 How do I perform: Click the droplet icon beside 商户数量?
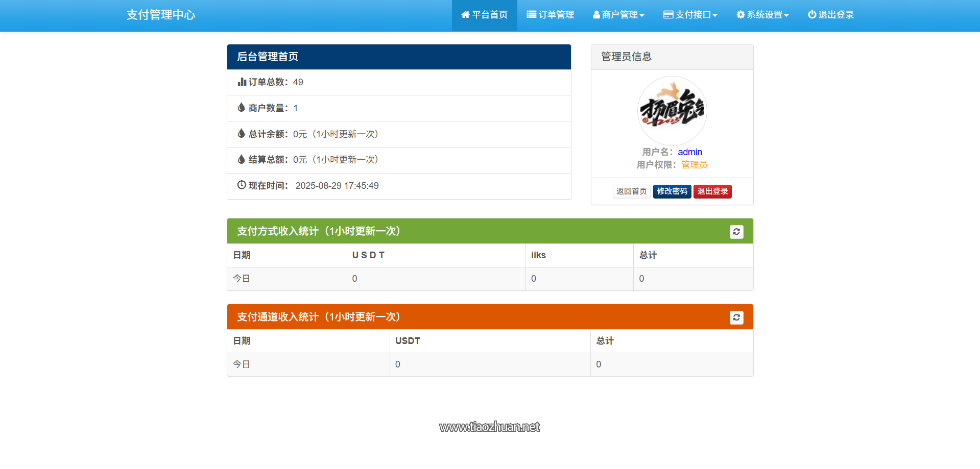pos(241,108)
